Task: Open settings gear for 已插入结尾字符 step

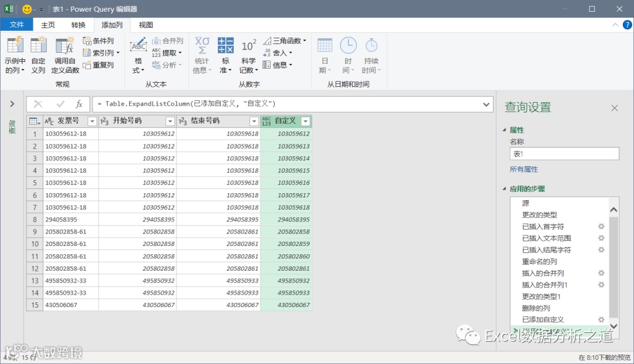Action: coord(601,250)
